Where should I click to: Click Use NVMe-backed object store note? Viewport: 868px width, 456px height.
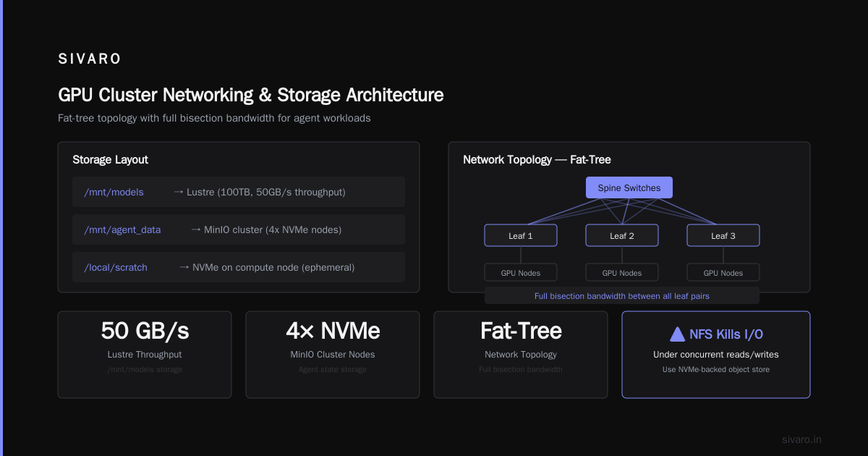click(x=716, y=370)
